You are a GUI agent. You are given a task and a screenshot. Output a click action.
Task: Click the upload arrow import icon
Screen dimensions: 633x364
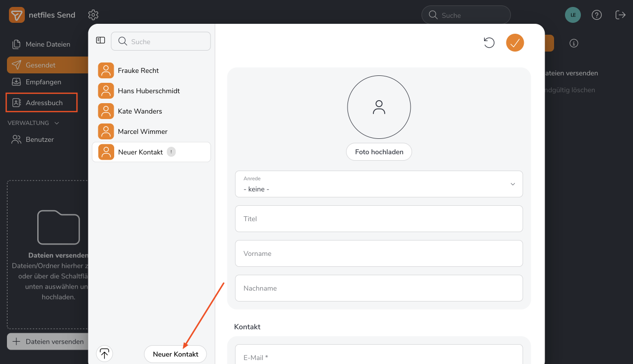(x=104, y=354)
